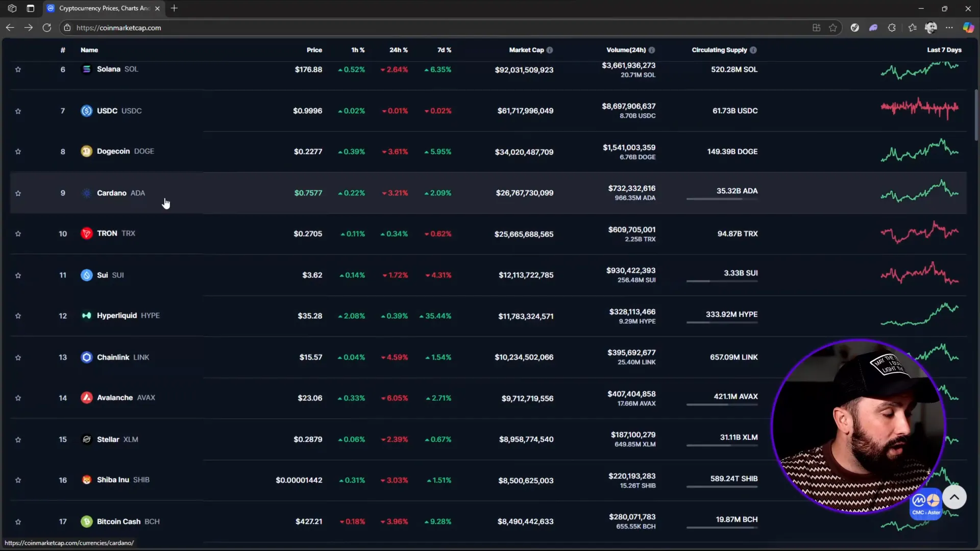
Task: Click TRON market cap $25,665,688,565
Action: (x=524, y=234)
